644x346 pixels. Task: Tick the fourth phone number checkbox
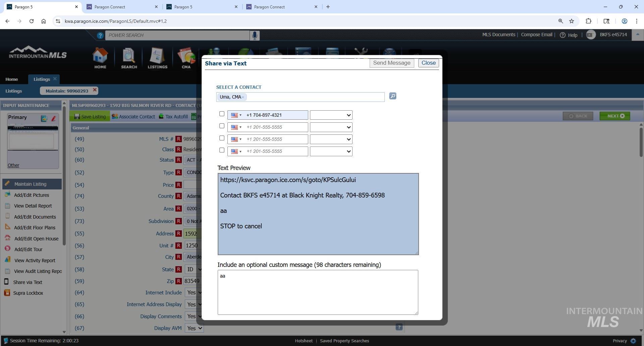point(222,150)
